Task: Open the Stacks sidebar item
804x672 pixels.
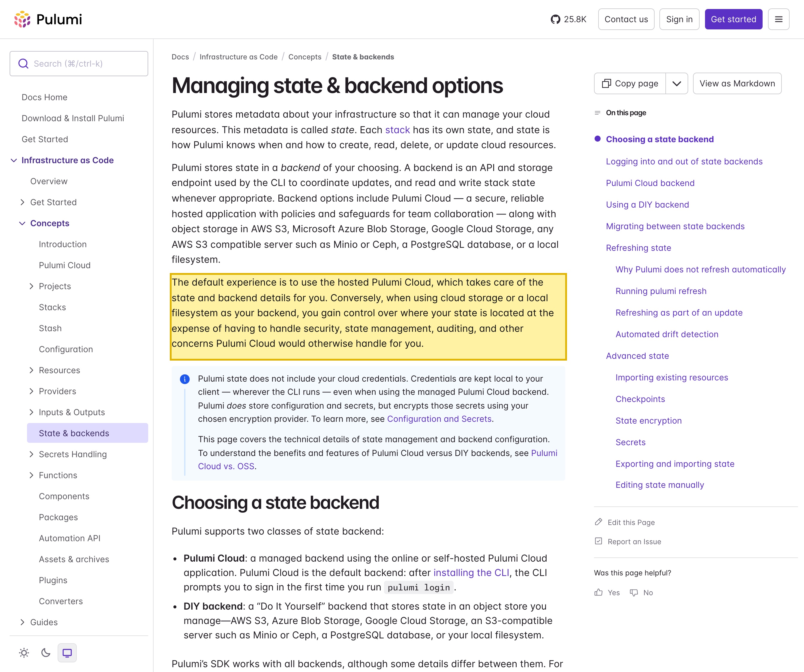Action: (x=52, y=307)
